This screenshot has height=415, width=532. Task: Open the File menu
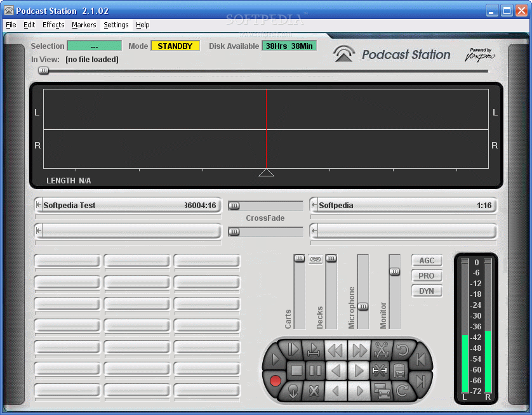[11, 25]
